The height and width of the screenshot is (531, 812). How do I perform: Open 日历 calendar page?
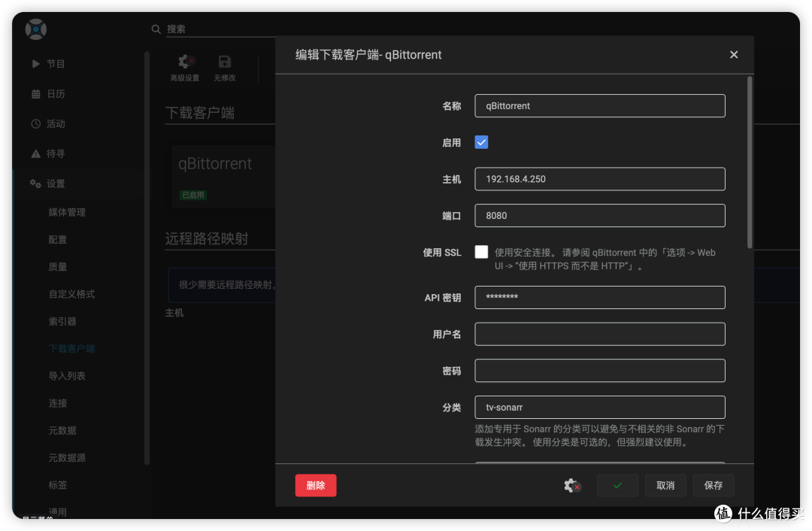click(56, 94)
